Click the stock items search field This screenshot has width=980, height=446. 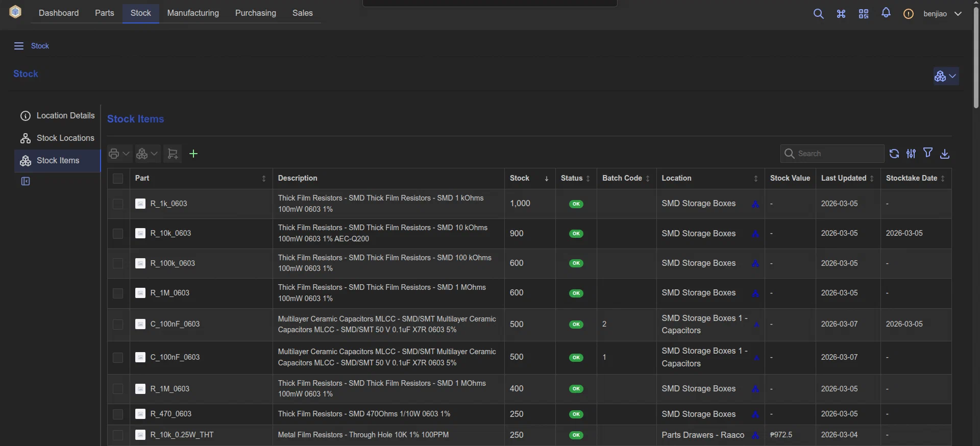click(x=838, y=154)
